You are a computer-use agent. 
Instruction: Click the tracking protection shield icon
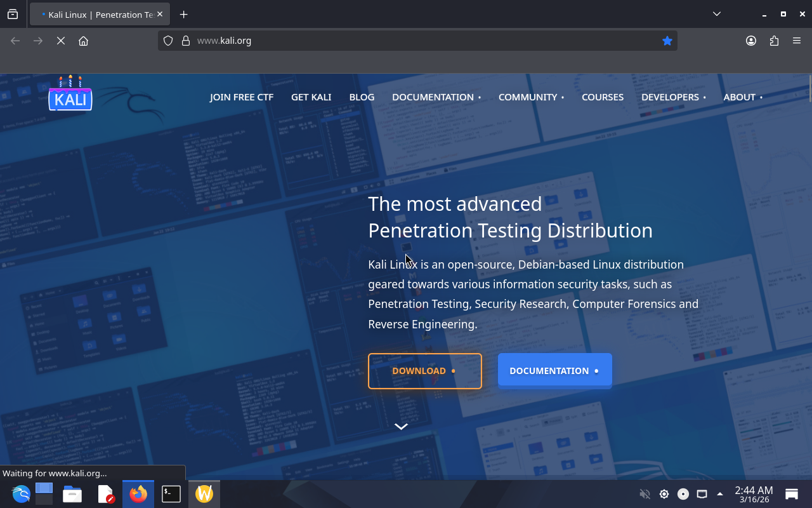(x=168, y=41)
